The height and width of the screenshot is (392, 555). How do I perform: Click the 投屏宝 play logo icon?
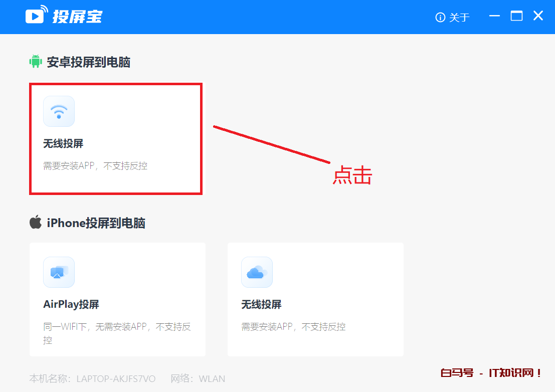[x=36, y=16]
